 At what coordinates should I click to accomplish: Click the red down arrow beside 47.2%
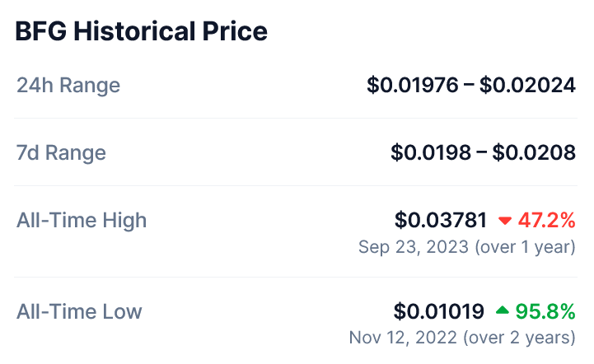tap(504, 221)
